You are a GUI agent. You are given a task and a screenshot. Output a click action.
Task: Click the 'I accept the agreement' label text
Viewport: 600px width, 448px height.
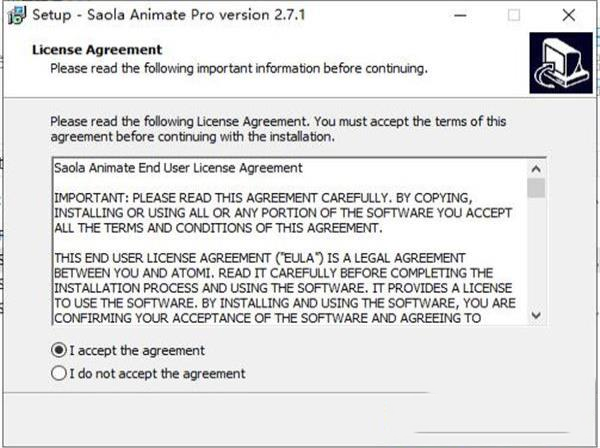point(137,350)
